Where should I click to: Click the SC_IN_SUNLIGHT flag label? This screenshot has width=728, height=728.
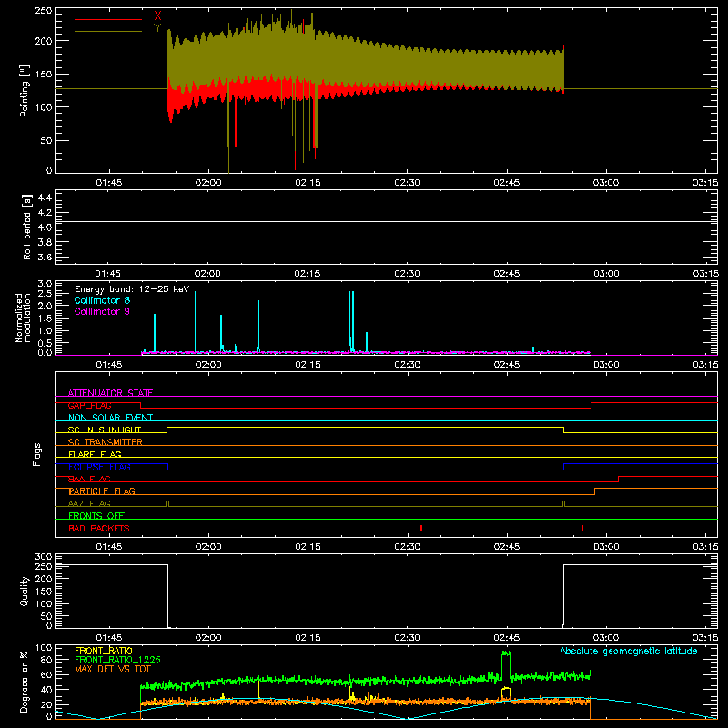tap(105, 430)
